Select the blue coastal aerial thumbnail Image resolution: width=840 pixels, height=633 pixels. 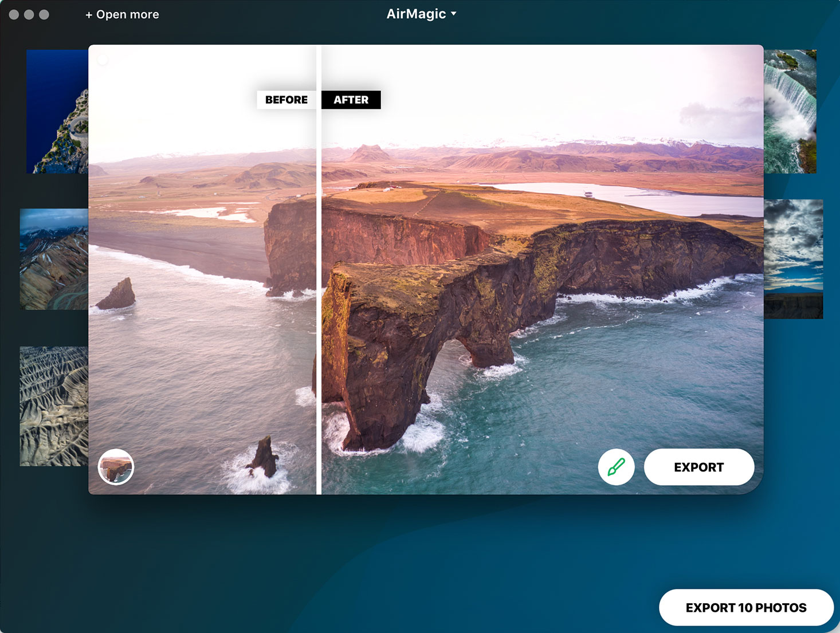pos(57,112)
